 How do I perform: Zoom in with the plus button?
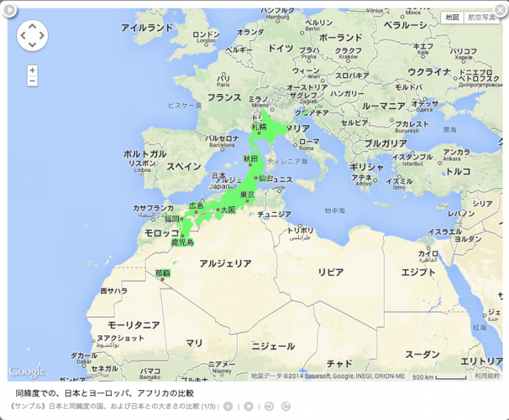33,70
